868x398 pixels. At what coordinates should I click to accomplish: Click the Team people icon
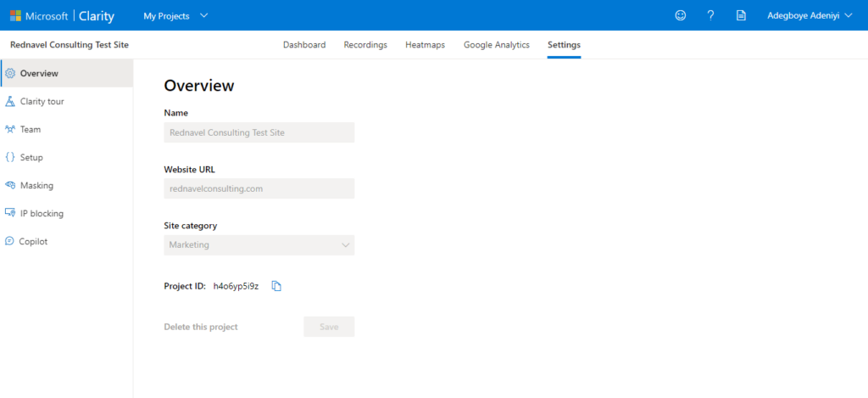pyautogui.click(x=10, y=129)
